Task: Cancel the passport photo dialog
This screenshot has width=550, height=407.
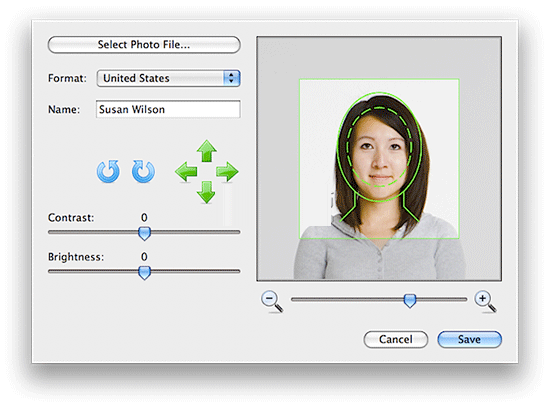Action: tap(396, 339)
